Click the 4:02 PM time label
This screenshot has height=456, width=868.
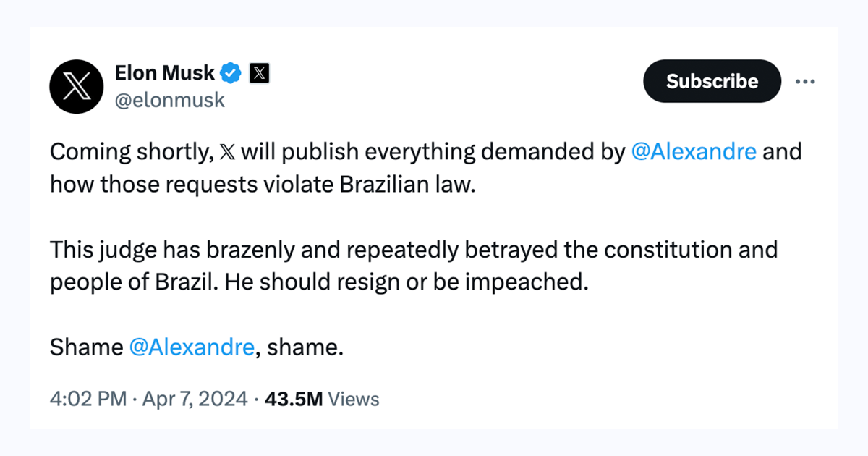87,398
